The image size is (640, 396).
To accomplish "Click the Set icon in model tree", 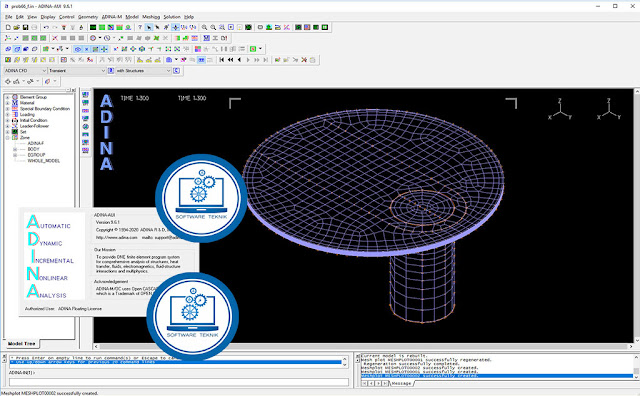I will click(x=15, y=131).
